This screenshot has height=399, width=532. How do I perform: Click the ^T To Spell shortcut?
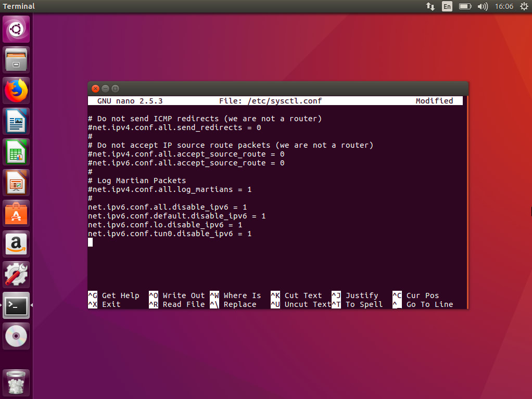(357, 304)
